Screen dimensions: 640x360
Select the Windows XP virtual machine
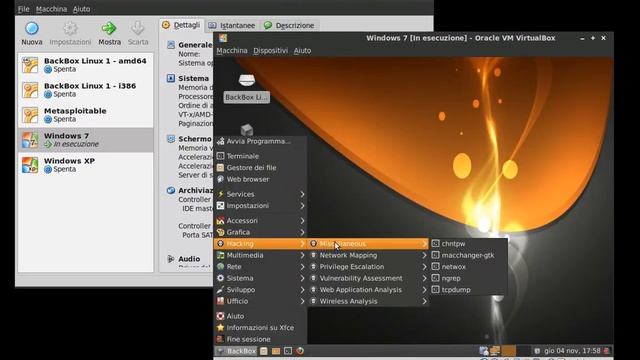click(x=86, y=165)
